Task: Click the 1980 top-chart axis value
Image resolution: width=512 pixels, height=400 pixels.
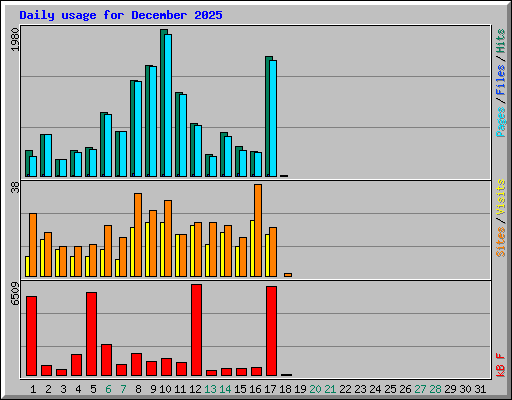Action: (x=15, y=39)
